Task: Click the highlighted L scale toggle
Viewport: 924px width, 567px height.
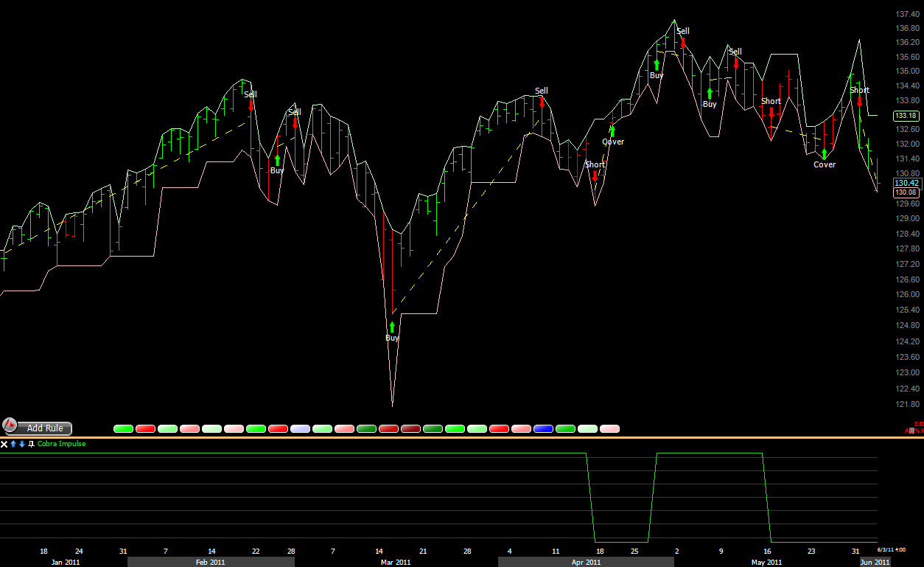Action: [x=911, y=431]
